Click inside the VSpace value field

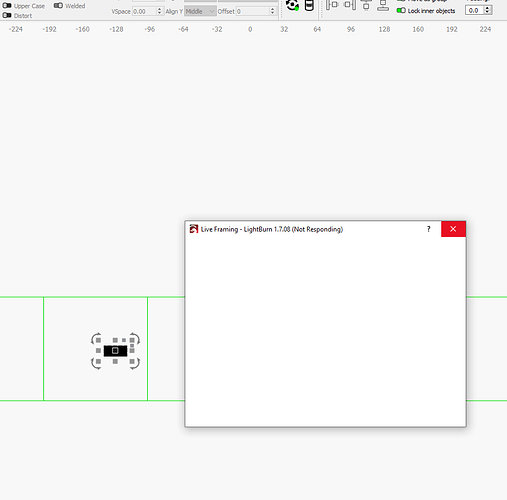click(x=144, y=11)
